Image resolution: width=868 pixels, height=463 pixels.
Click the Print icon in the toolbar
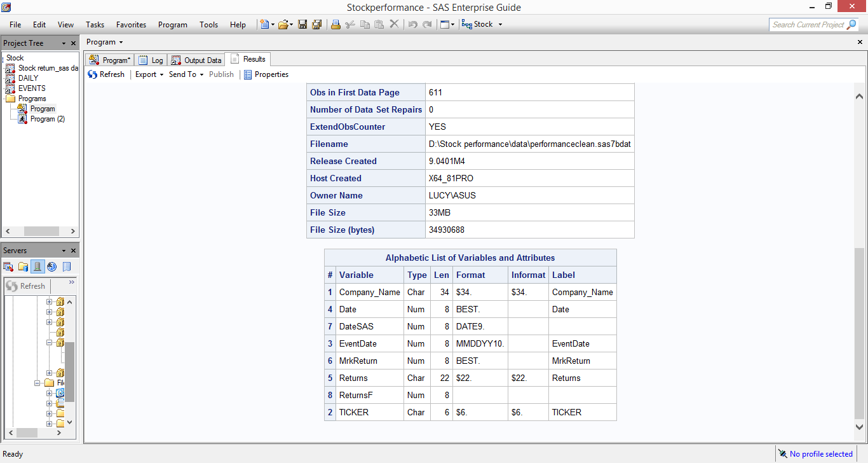336,25
